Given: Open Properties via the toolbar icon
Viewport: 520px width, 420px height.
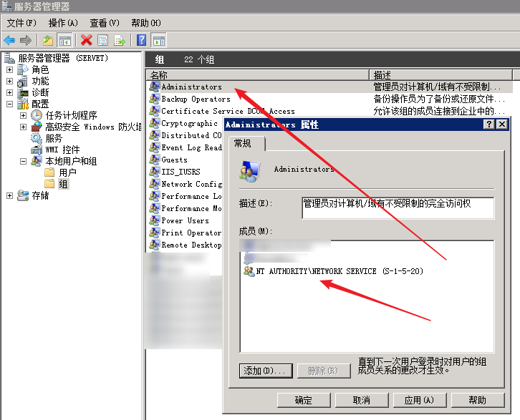Looking at the screenshot, I should pos(102,40).
